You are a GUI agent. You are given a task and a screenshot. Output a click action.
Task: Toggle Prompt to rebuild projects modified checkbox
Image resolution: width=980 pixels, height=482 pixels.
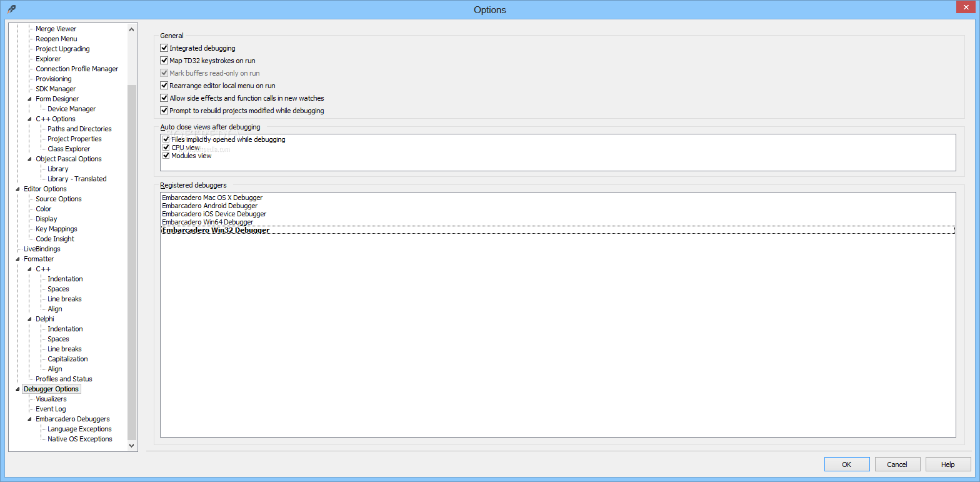point(164,111)
